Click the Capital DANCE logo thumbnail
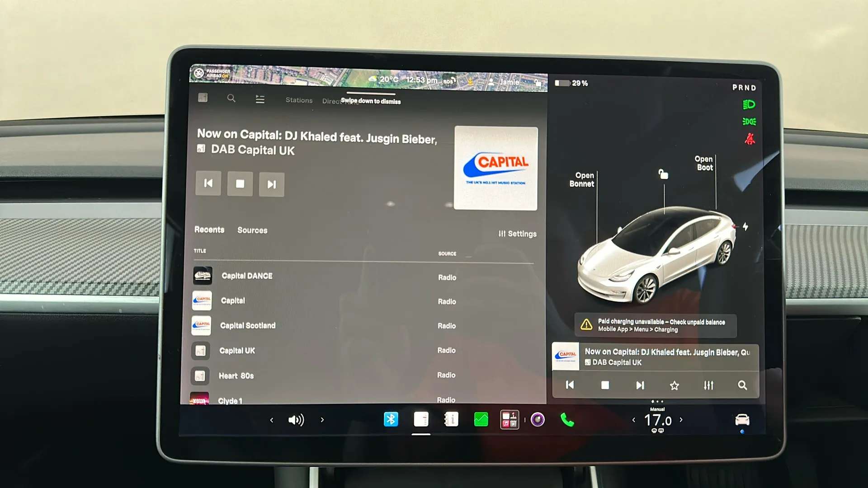The height and width of the screenshot is (488, 868). [x=203, y=275]
